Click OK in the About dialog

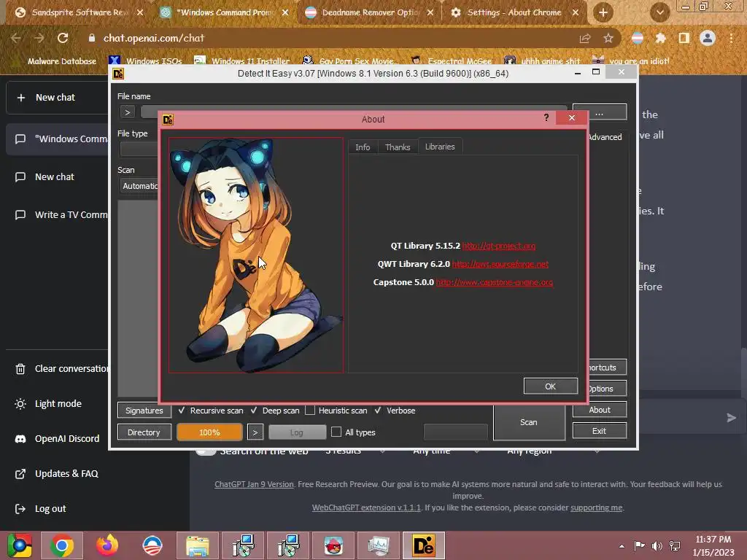550,386
